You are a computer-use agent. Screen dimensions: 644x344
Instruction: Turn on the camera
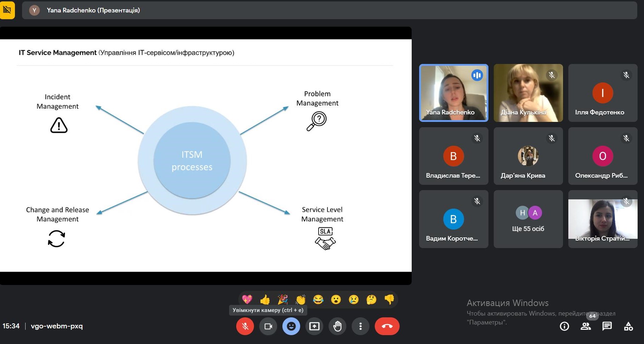[x=268, y=326]
